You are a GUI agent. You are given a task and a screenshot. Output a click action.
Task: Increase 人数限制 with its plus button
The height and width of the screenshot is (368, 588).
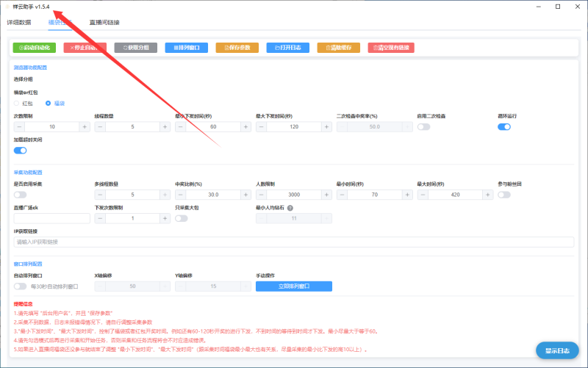coord(326,195)
